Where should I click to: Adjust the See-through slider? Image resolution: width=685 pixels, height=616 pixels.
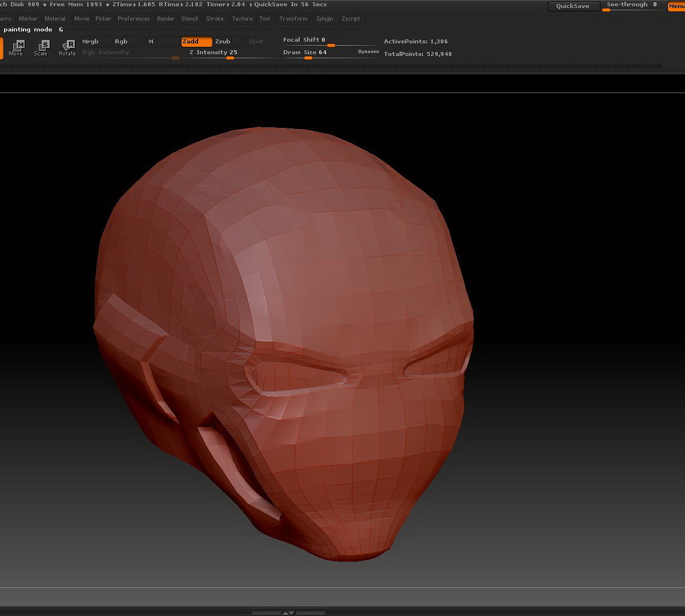pos(633,6)
